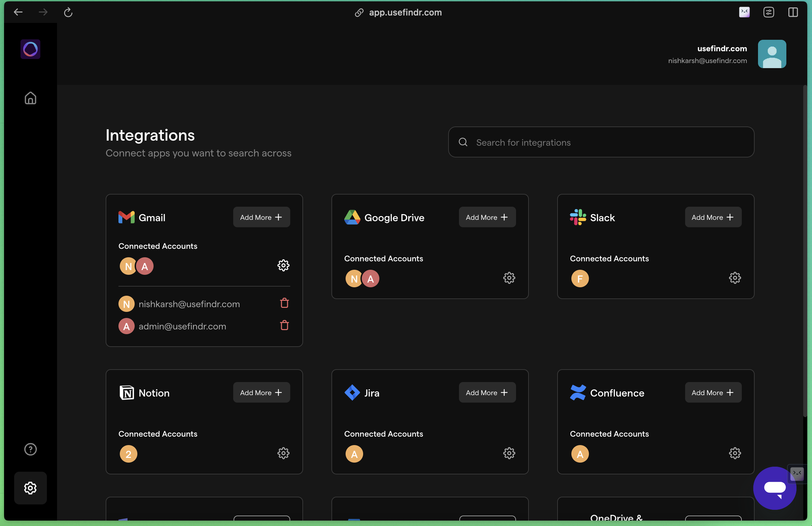This screenshot has width=812, height=526.
Task: Click Add More on Jira card
Action: pyautogui.click(x=487, y=393)
